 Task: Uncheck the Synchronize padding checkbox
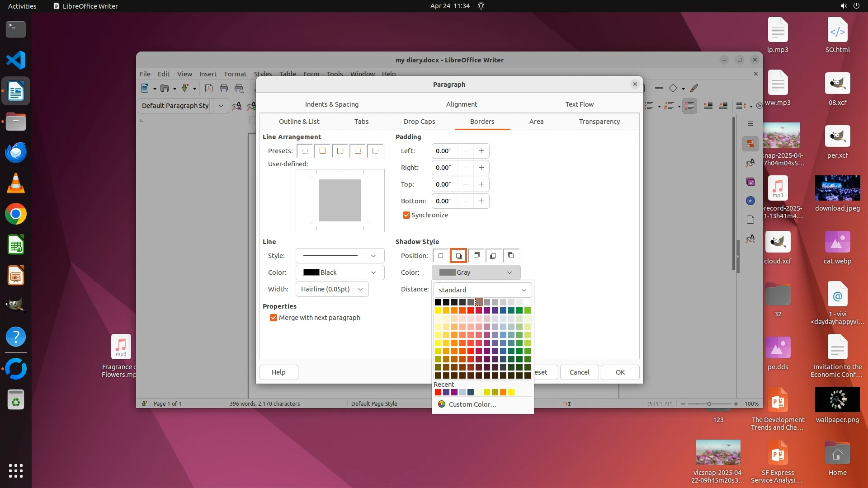(406, 215)
